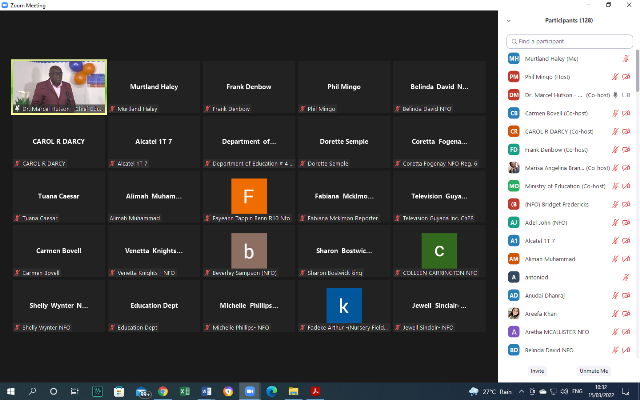Select Adel John (NFO) in participants list
The image size is (640, 400).
pos(548,222)
